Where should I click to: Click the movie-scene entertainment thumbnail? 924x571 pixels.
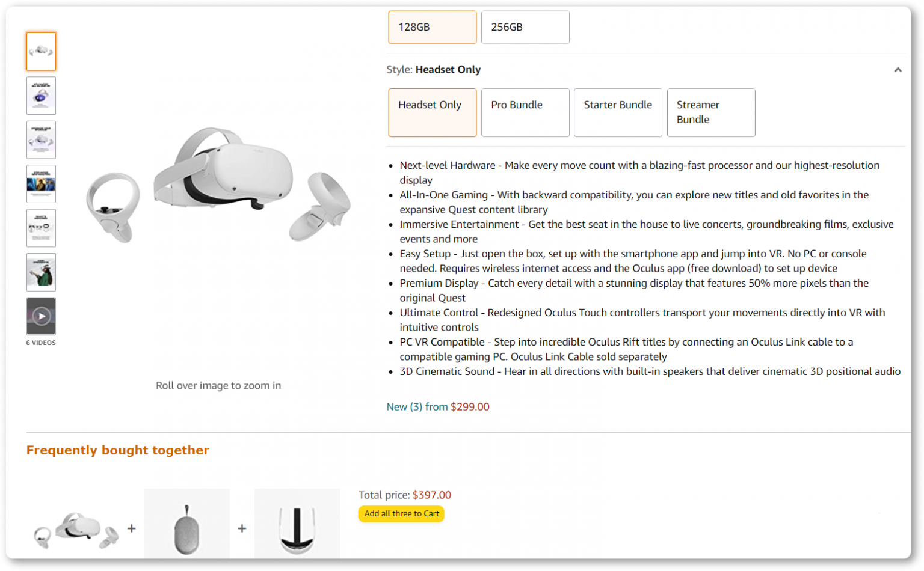coord(41,183)
